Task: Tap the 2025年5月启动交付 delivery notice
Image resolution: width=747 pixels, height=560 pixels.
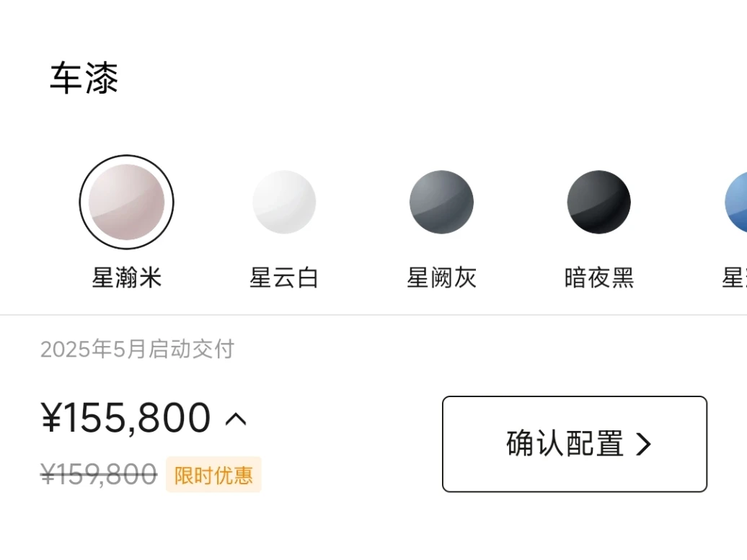Action: tap(137, 350)
